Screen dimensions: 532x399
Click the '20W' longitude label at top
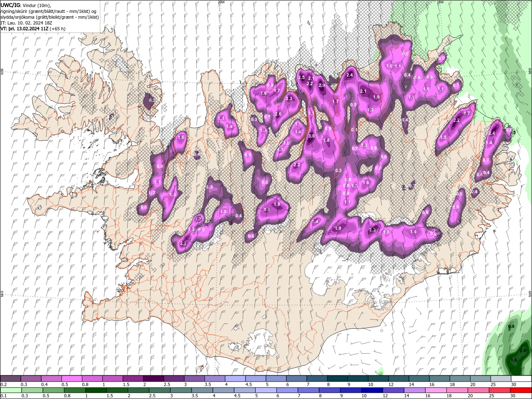(221, 2)
